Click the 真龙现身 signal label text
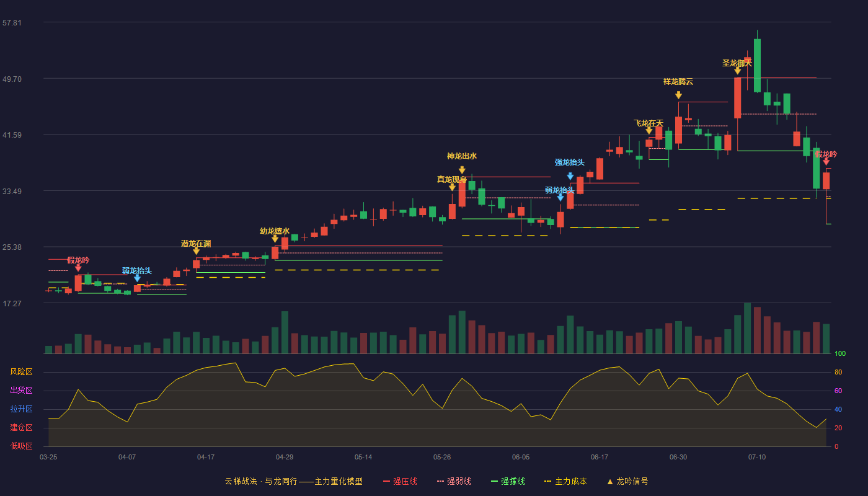The height and width of the screenshot is (496, 868). click(452, 179)
